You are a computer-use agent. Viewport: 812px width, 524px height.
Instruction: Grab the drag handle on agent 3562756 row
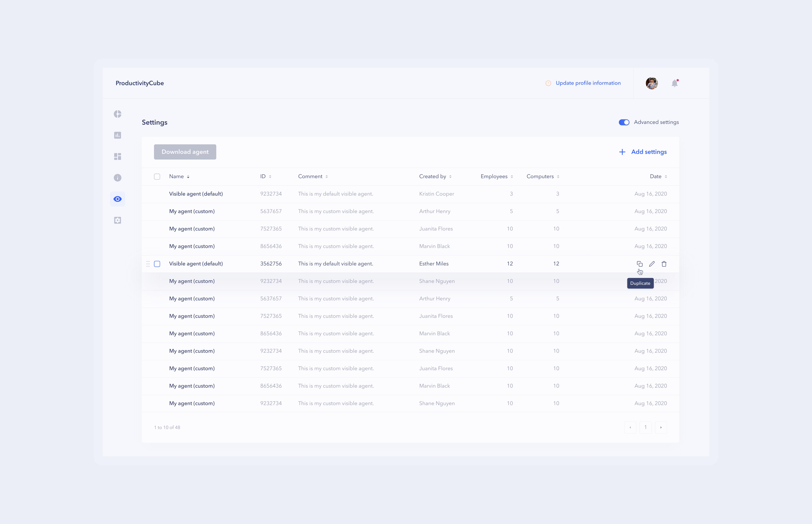[148, 264]
